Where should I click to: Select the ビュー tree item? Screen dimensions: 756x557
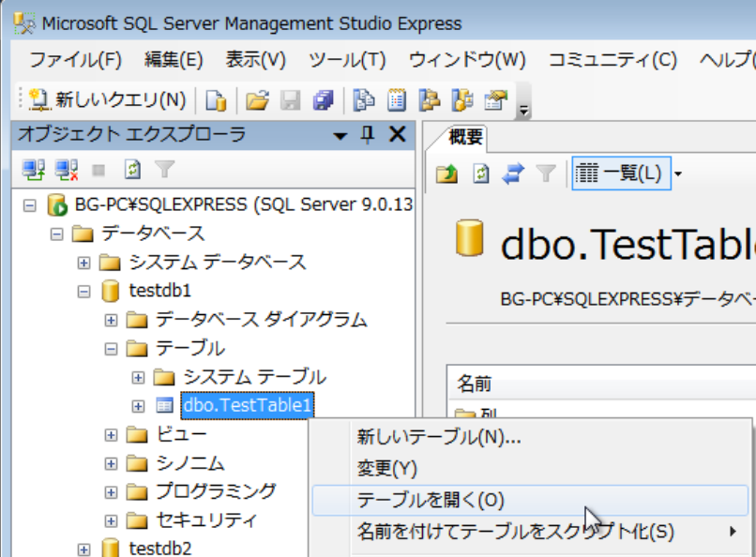[181, 434]
